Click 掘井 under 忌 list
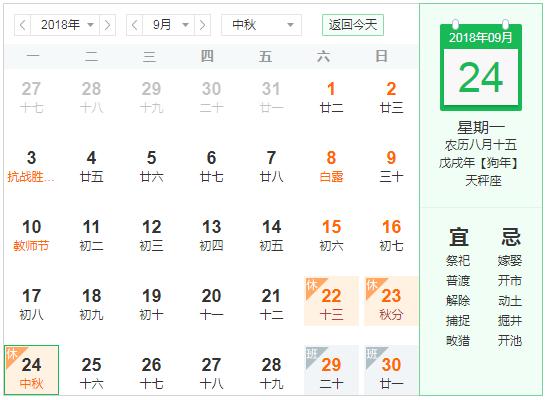The height and width of the screenshot is (400, 546). pyautogui.click(x=510, y=320)
